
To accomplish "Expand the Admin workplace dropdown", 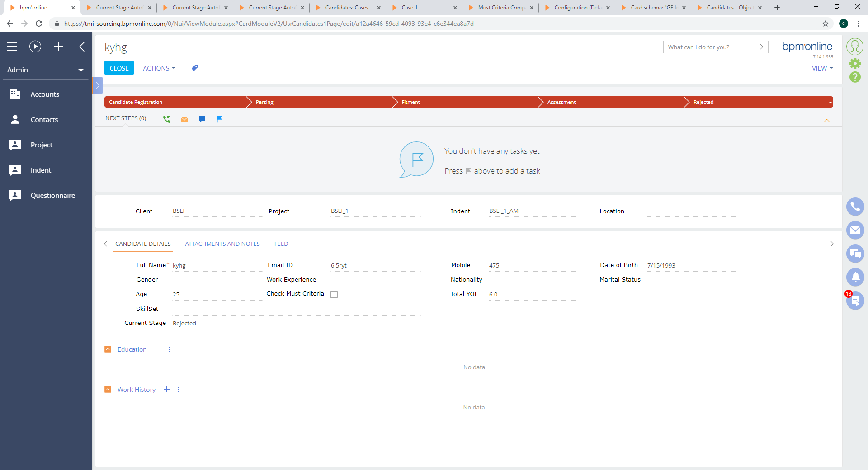I will 45,70.
